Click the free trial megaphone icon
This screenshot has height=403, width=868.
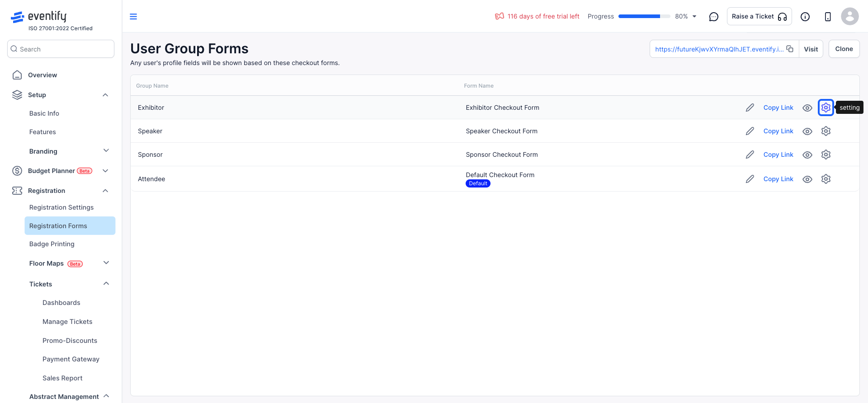click(x=500, y=16)
